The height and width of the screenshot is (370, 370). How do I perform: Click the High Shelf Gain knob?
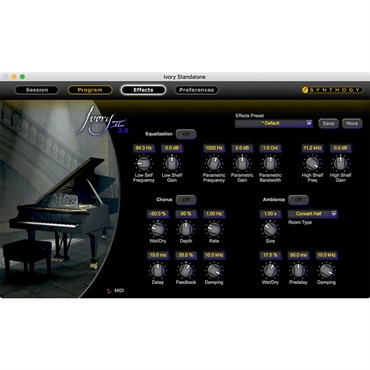pyautogui.click(x=340, y=163)
